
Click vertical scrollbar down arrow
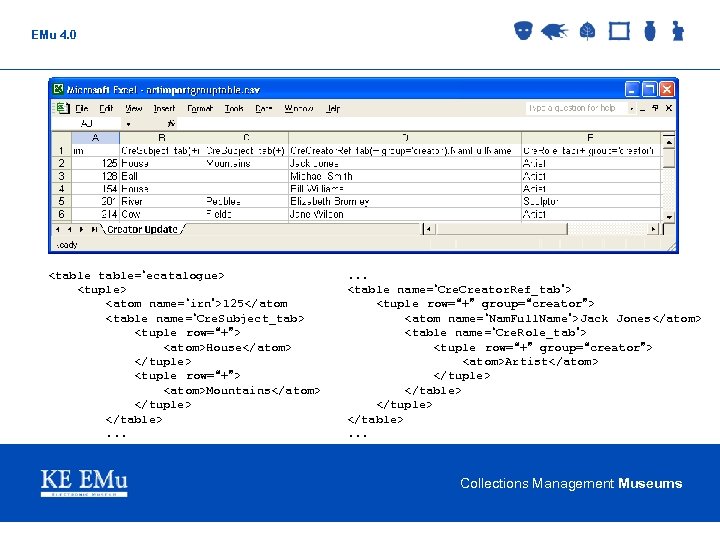[669, 217]
